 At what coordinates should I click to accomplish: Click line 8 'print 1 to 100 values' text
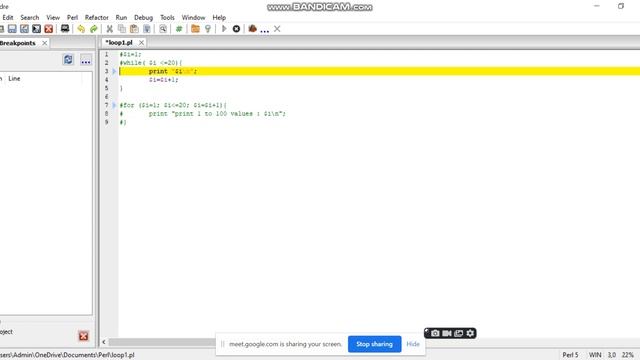[216, 114]
